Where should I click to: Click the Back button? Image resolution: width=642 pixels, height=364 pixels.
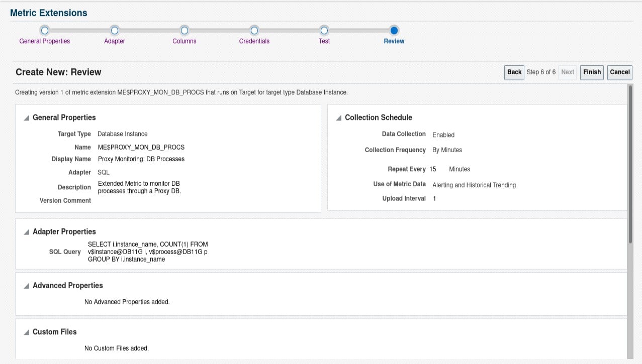pyautogui.click(x=514, y=72)
